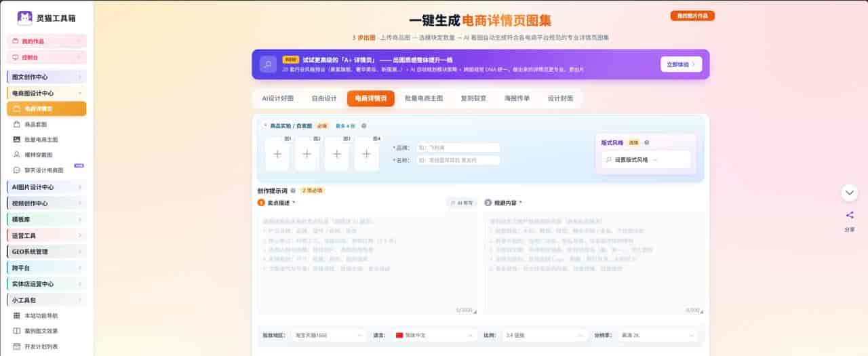Select the highlighted 电商详情页 sidebar item
Screen dimensions: 868x356
pos(47,108)
